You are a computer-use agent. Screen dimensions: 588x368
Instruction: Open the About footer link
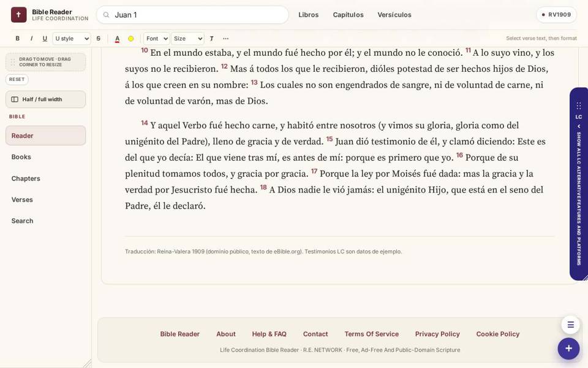[x=226, y=334]
